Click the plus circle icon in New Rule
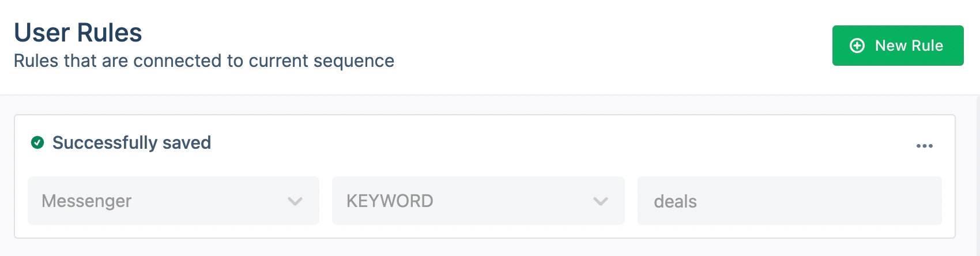This screenshot has width=980, height=256. coord(857,46)
